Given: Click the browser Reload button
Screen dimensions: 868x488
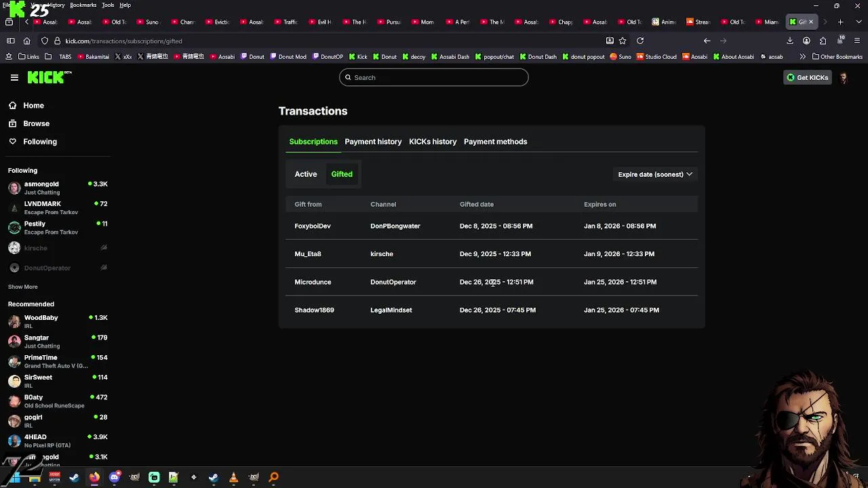Looking at the screenshot, I should [640, 41].
